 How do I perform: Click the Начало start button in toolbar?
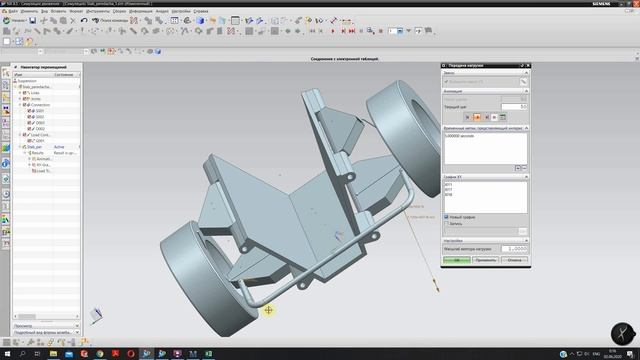[14, 20]
